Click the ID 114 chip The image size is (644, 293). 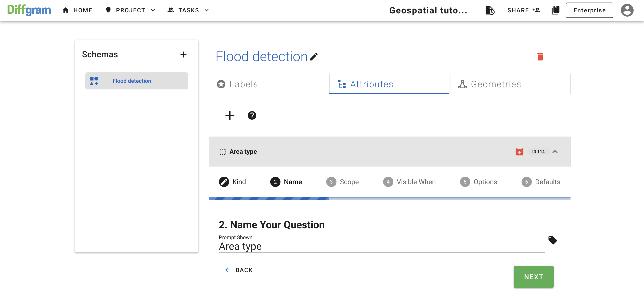point(538,151)
